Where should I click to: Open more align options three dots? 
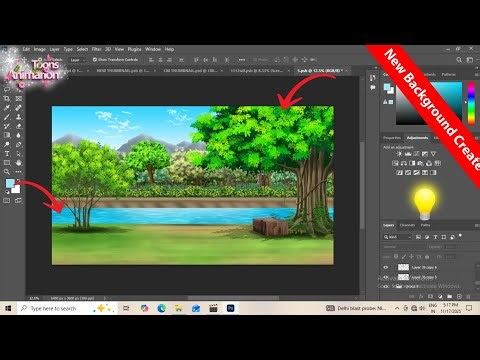point(242,60)
